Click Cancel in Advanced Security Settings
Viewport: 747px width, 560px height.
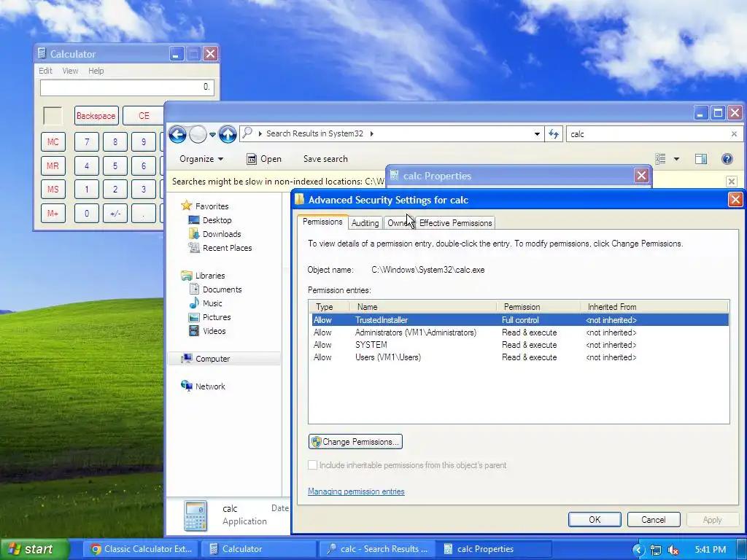coord(653,519)
